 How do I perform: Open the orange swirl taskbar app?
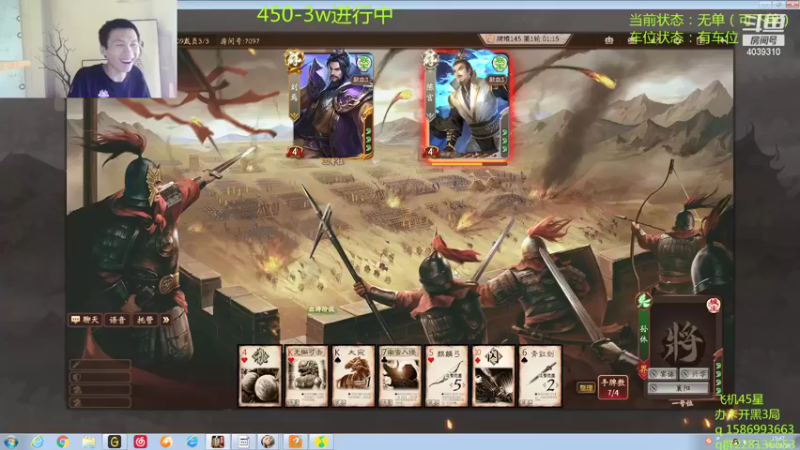tap(166, 442)
